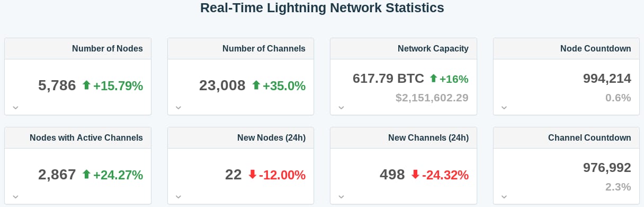Expand the New Channels (24h) card chevron
644x207 pixels.
tap(342, 197)
